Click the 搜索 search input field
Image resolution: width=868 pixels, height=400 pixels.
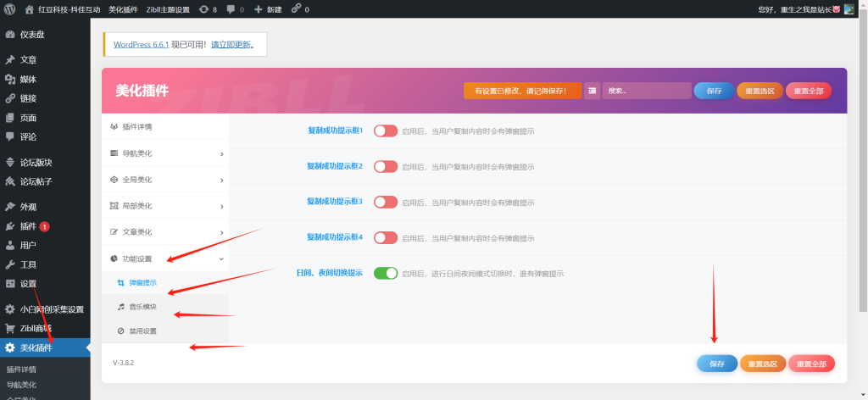[x=647, y=91]
